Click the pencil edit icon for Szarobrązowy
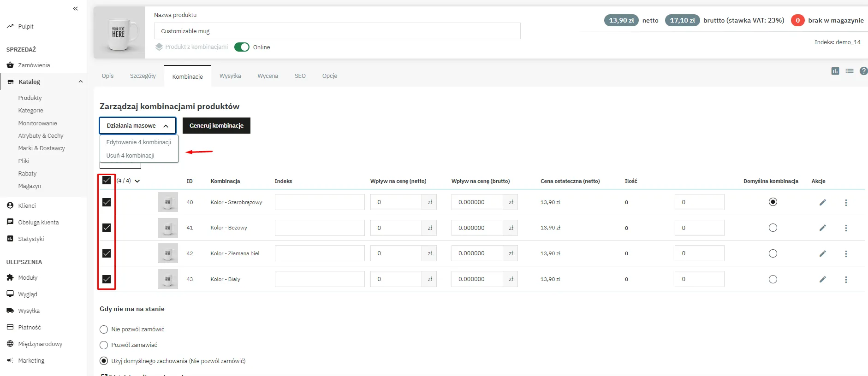This screenshot has width=868, height=376. click(822, 202)
